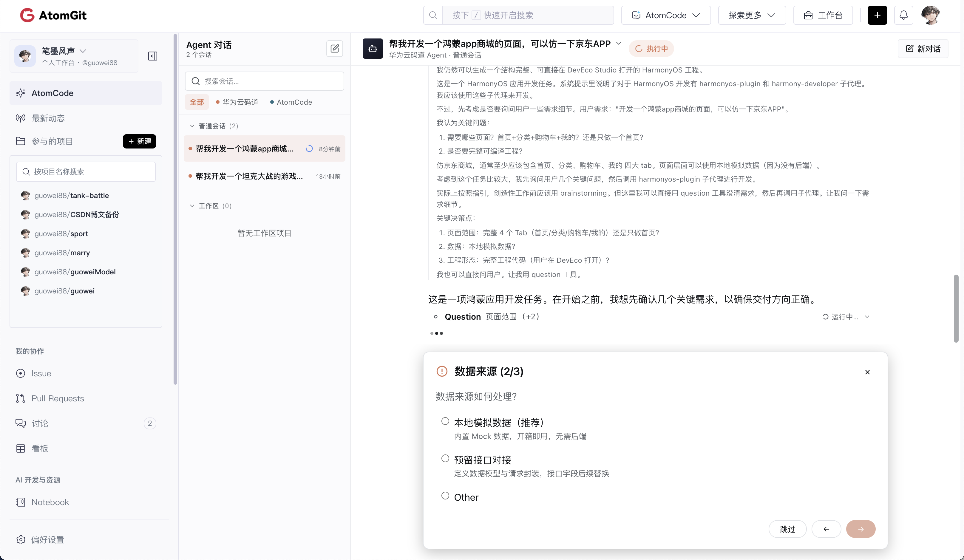
Task: Open project guowei88/CSDN博文备份
Action: (77, 215)
